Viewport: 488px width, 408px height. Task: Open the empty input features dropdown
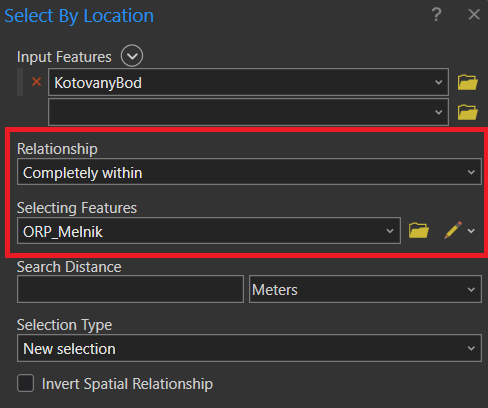pyautogui.click(x=248, y=112)
